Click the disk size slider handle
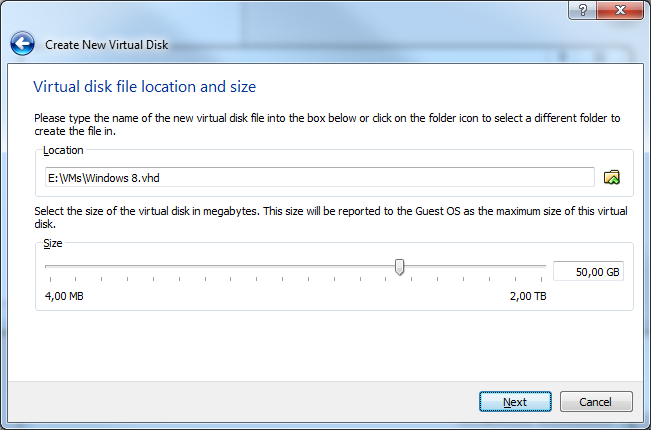This screenshot has height=430, width=651. 399,267
